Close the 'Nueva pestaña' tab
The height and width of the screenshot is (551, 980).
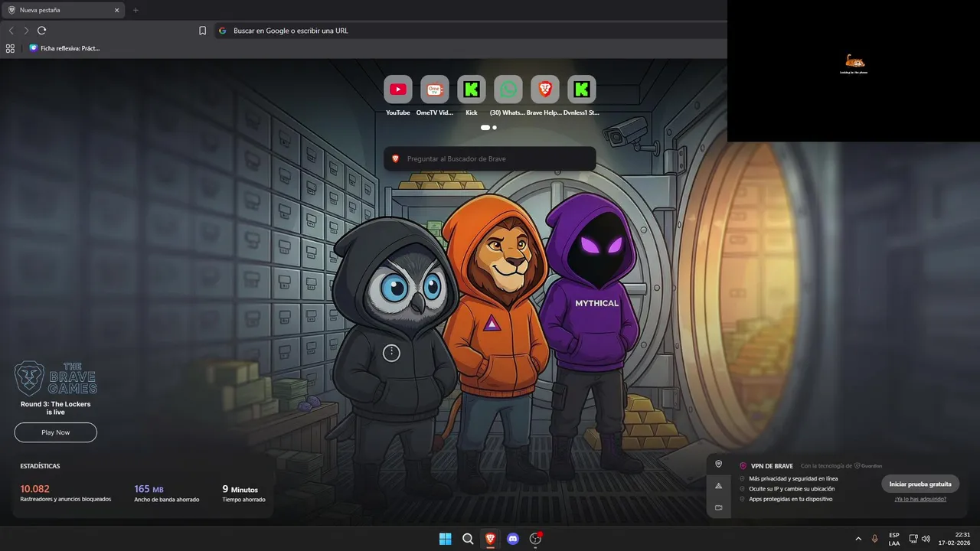pyautogui.click(x=117, y=10)
